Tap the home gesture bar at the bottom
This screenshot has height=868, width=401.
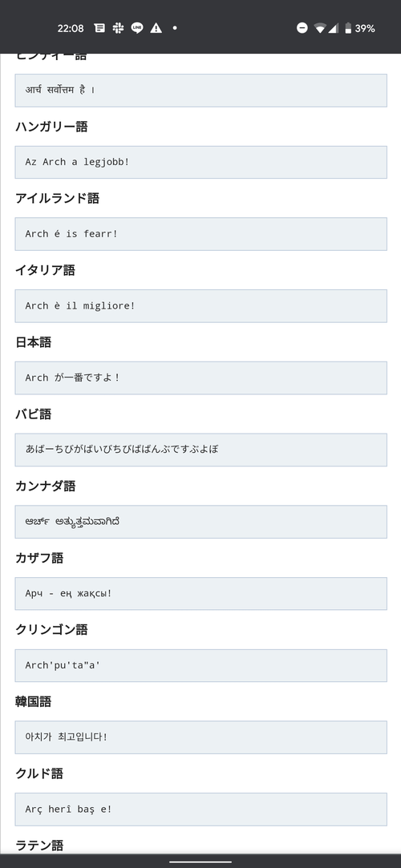200,862
